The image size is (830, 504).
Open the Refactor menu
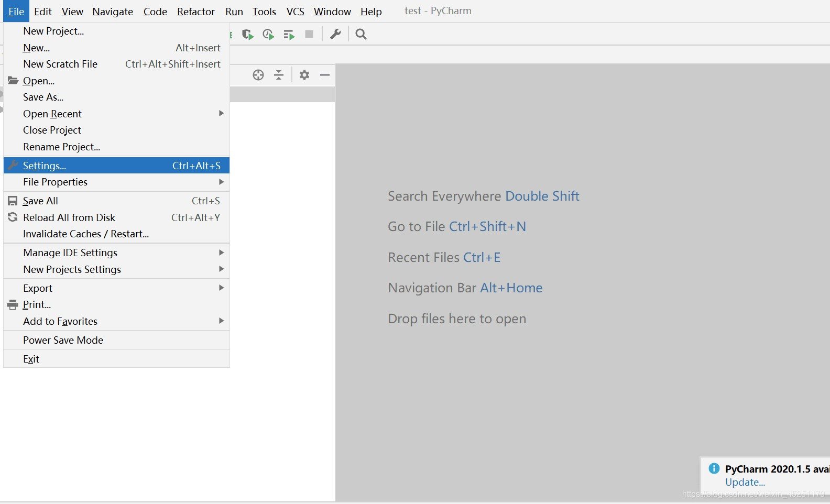pyautogui.click(x=196, y=12)
